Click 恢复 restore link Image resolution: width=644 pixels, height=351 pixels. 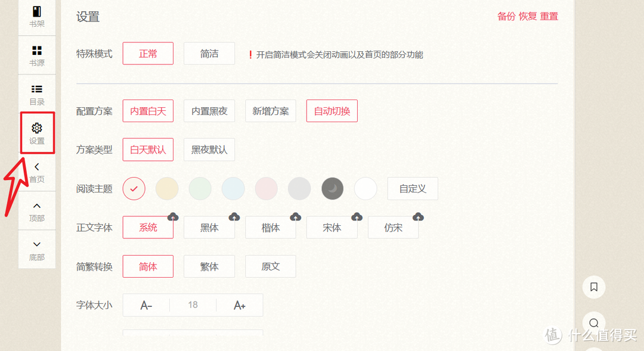click(x=528, y=17)
